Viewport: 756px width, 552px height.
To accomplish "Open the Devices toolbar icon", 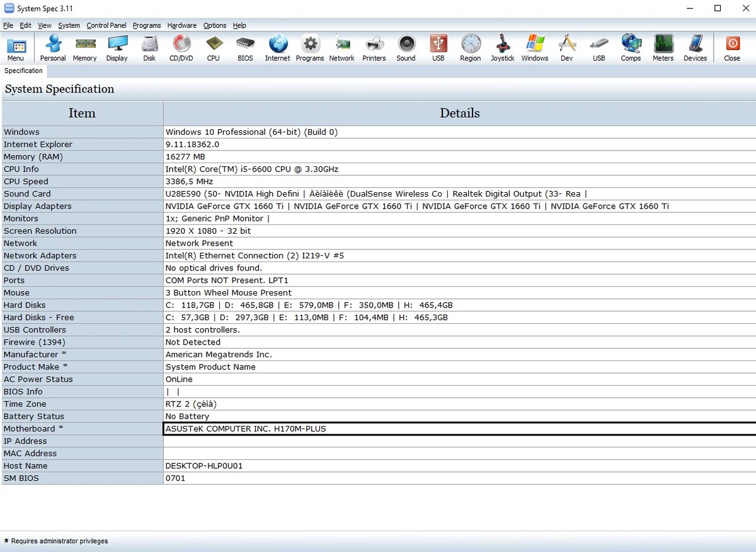I will (696, 49).
